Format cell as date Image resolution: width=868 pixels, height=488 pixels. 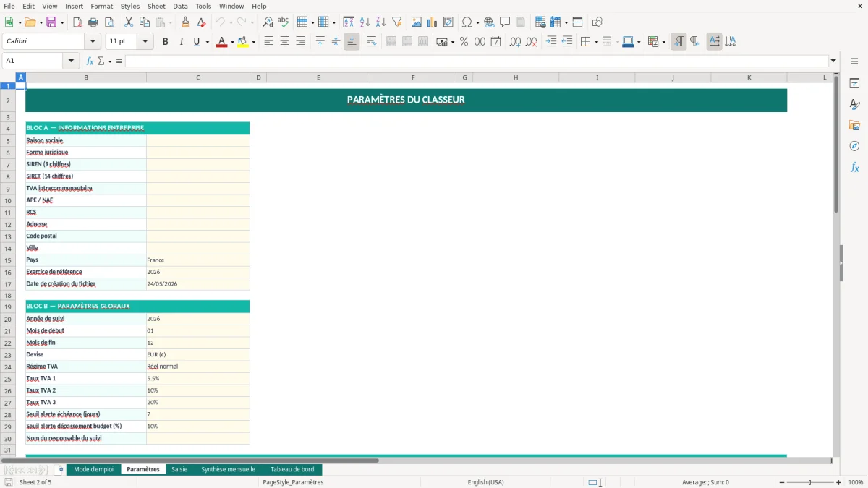495,42
